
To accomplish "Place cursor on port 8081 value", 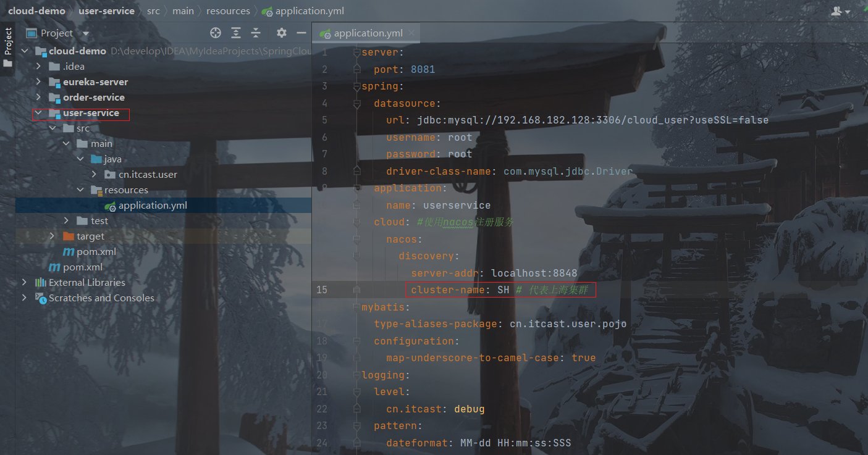I will 423,69.
